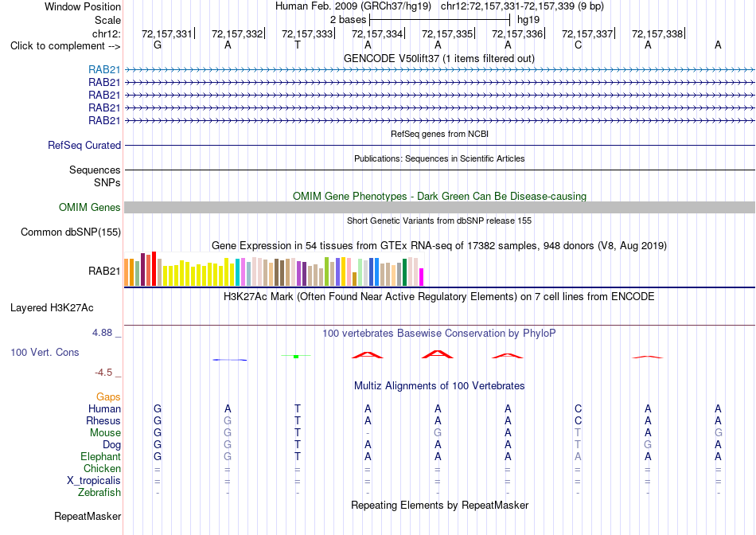
Task: Click the -4.5 lower conservation limit
Action: [103, 373]
